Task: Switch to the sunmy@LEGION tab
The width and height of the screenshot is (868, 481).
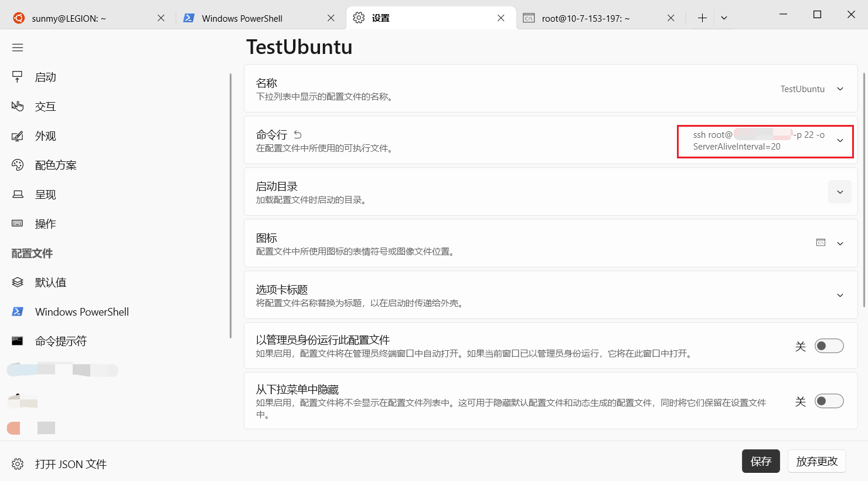Action: click(88, 18)
